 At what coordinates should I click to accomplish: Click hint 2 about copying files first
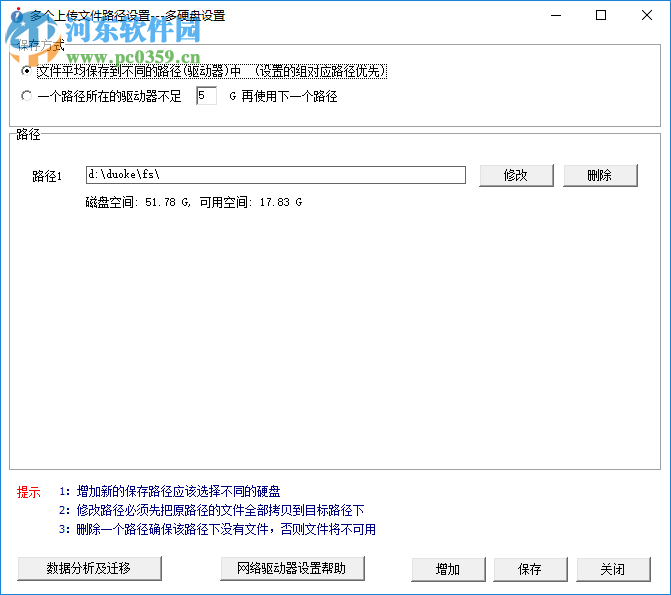tap(211, 510)
